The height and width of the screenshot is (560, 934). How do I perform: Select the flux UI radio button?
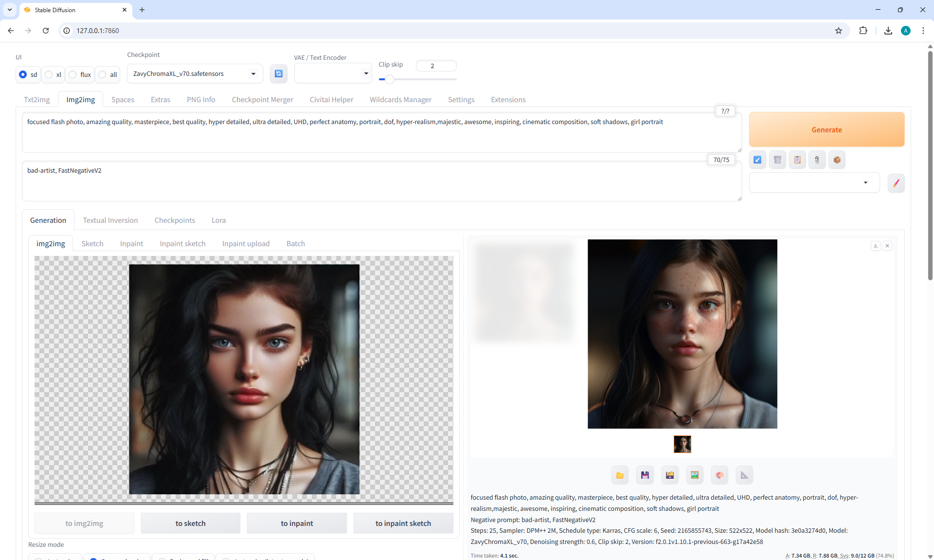[73, 74]
